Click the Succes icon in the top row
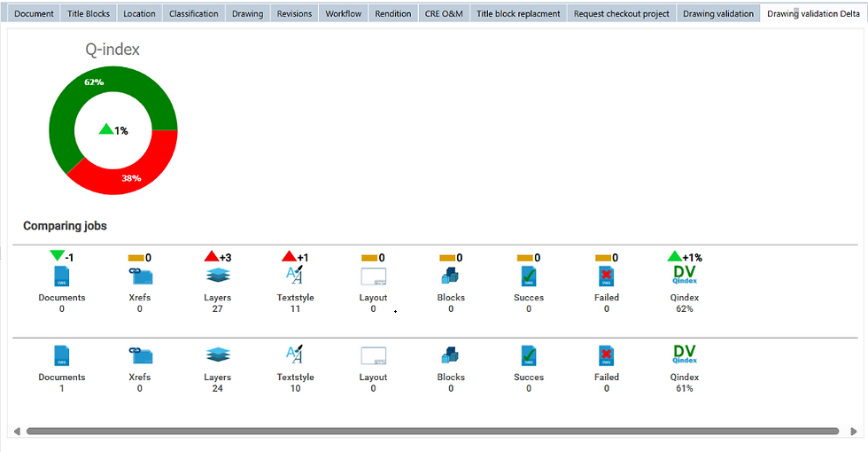 529,276
